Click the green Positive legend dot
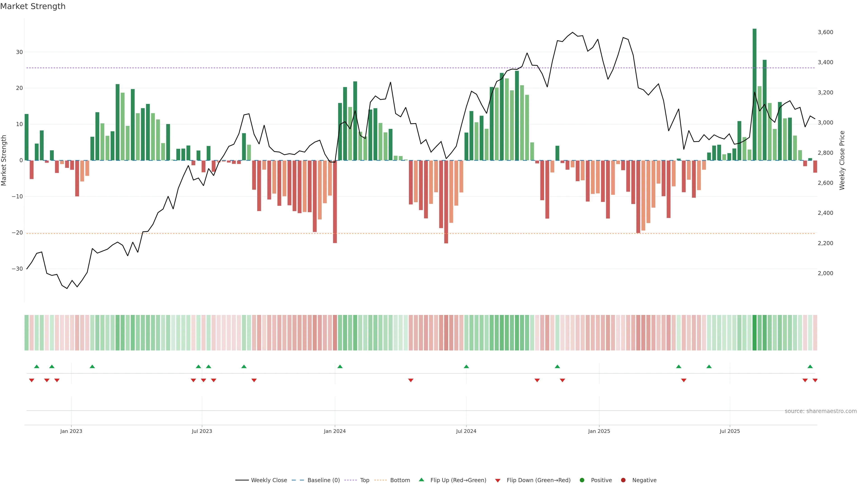The width and height of the screenshot is (868, 488). pos(582,480)
